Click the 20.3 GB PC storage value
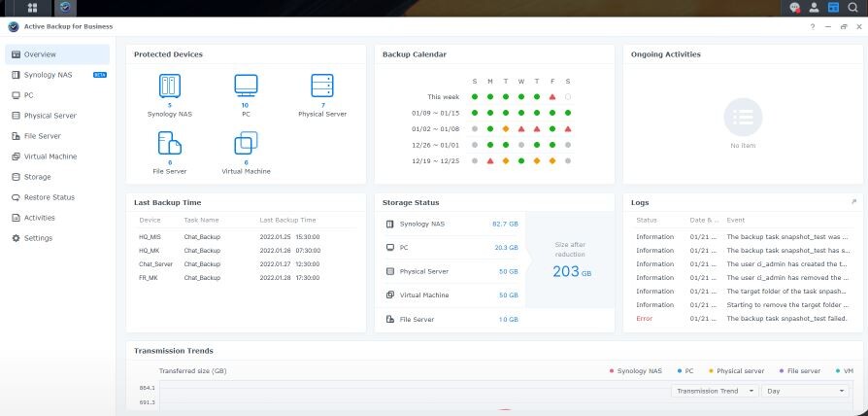 click(x=507, y=248)
